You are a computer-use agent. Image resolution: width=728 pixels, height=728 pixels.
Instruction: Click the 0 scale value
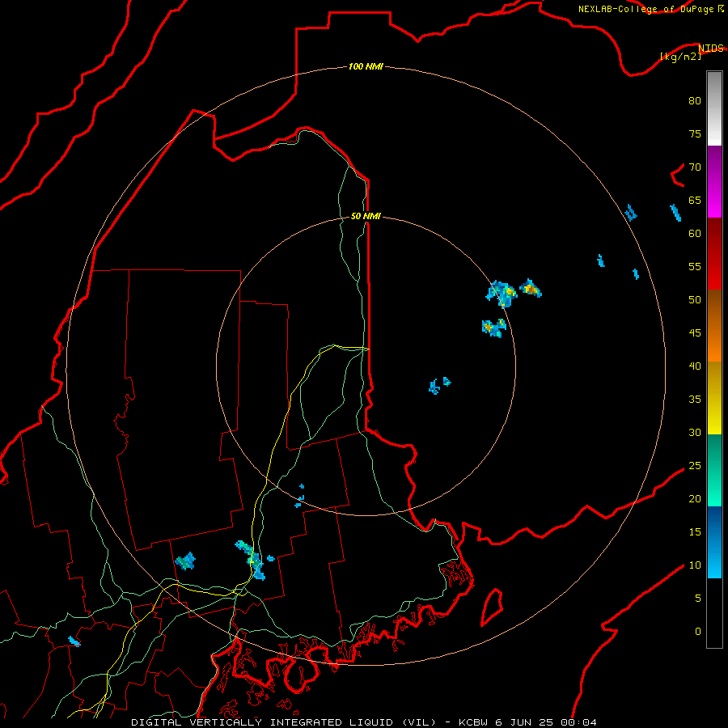click(x=698, y=632)
